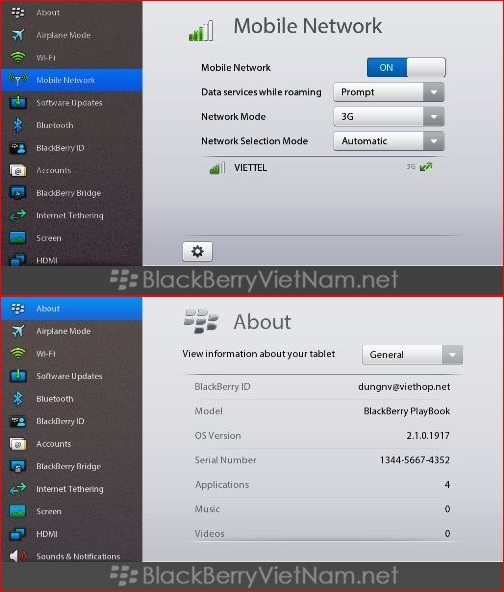
Task: Toggle the Mobile Network ON switch
Action: tap(406, 68)
